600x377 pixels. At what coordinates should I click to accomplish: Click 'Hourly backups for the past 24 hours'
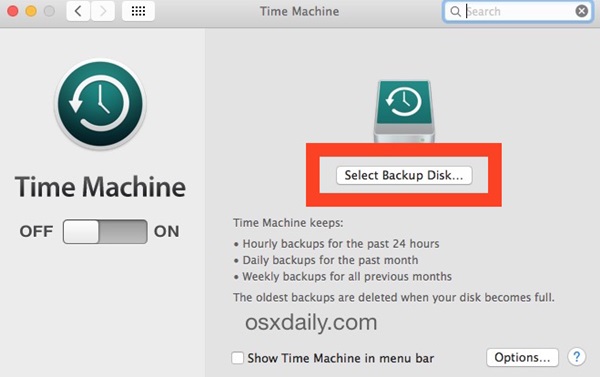tap(341, 244)
